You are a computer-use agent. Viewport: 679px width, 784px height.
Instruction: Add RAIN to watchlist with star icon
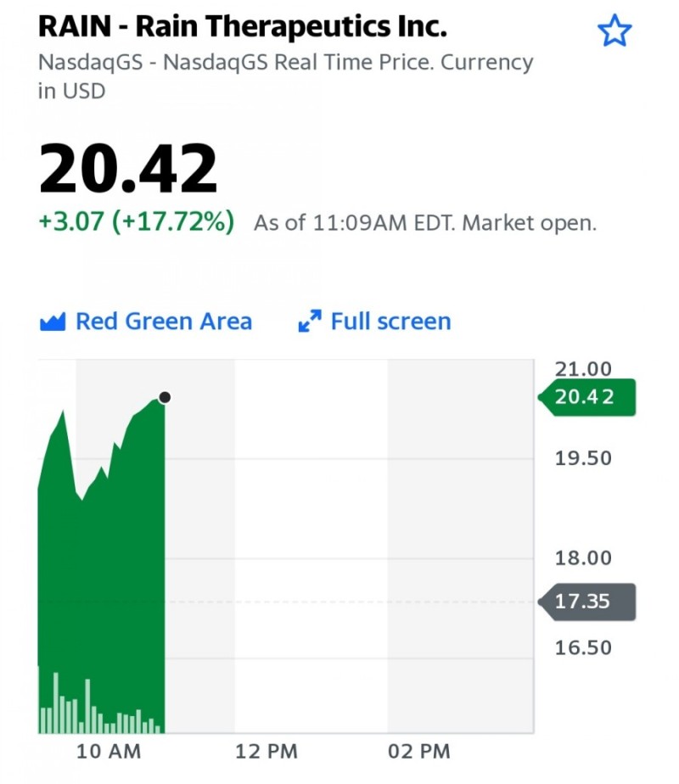coord(614,31)
